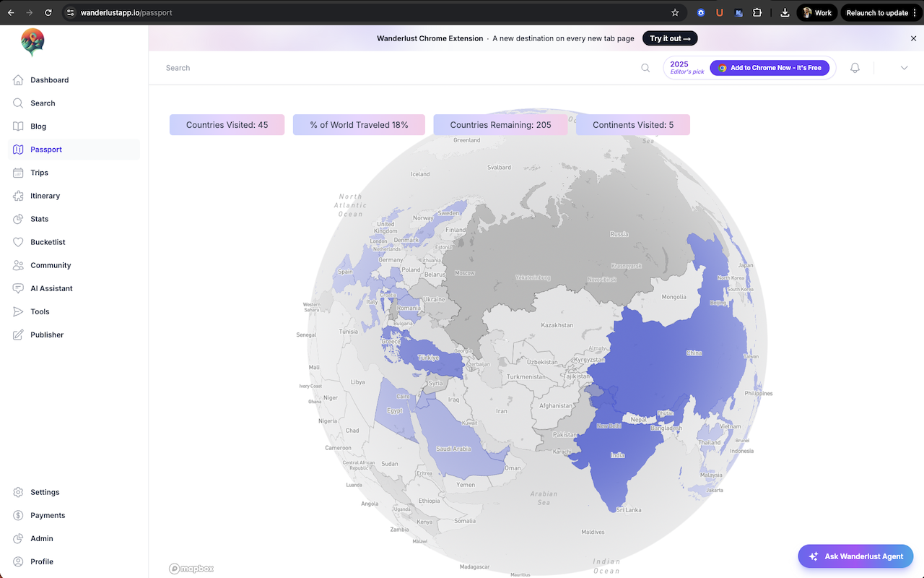Click the AI Assistant chat icon

point(19,288)
